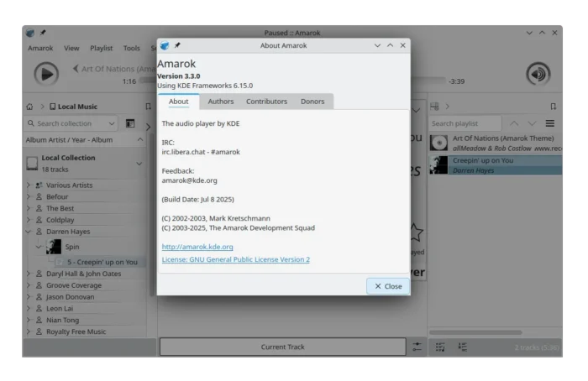Switch to the Authors tab
This screenshot has height=381, width=588.
point(221,102)
